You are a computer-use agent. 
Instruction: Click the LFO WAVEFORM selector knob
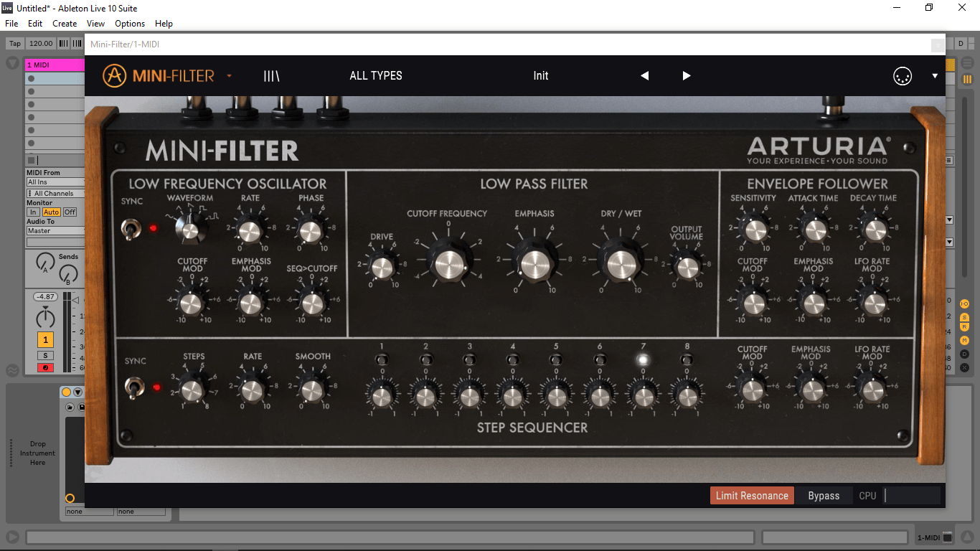point(189,230)
